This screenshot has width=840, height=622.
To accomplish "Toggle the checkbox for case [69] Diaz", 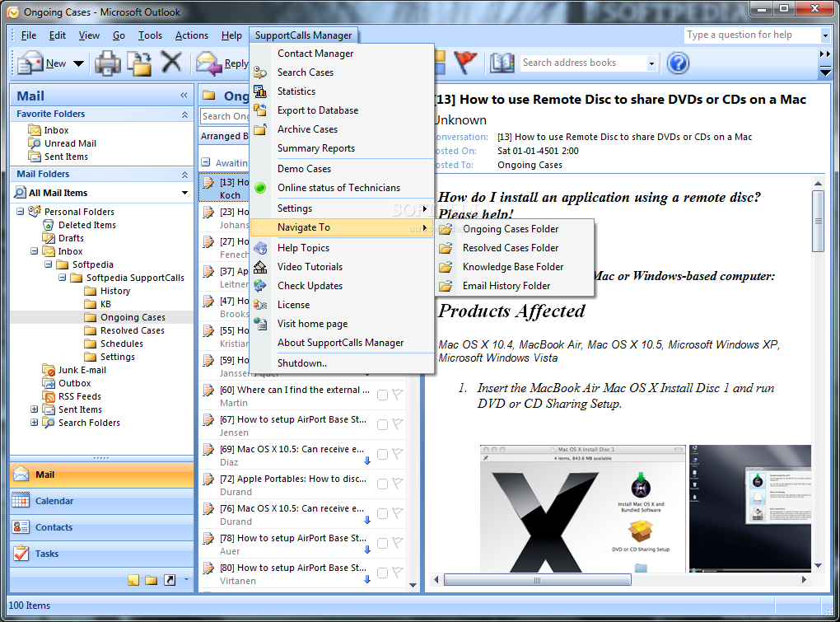I will tap(382, 454).
